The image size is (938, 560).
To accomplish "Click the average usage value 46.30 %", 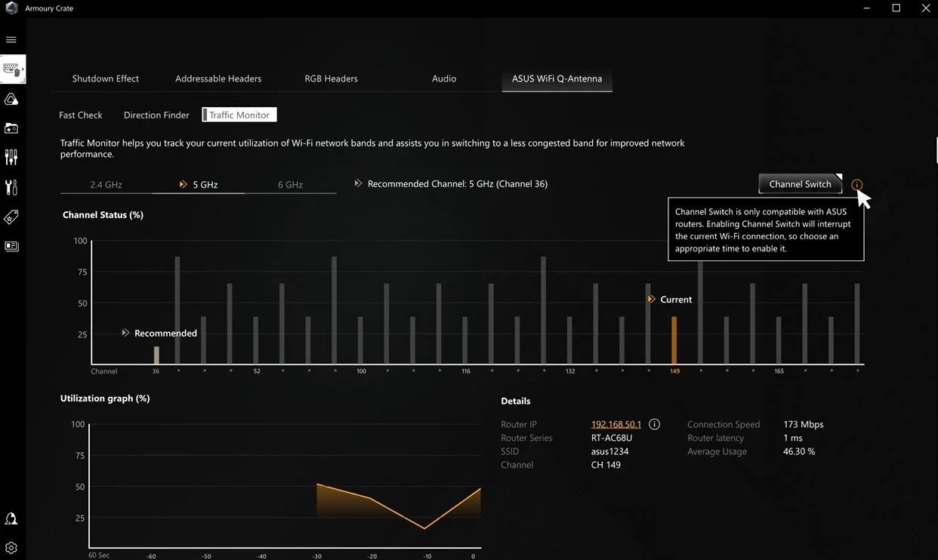I will click(x=799, y=451).
